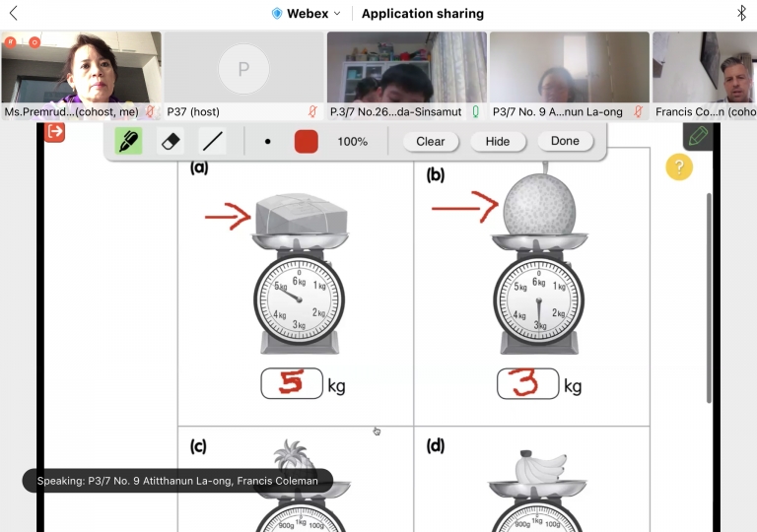Toggle muted mic icon for No. 9 La-ong
Viewport: 757px width, 532px height.
(639, 112)
